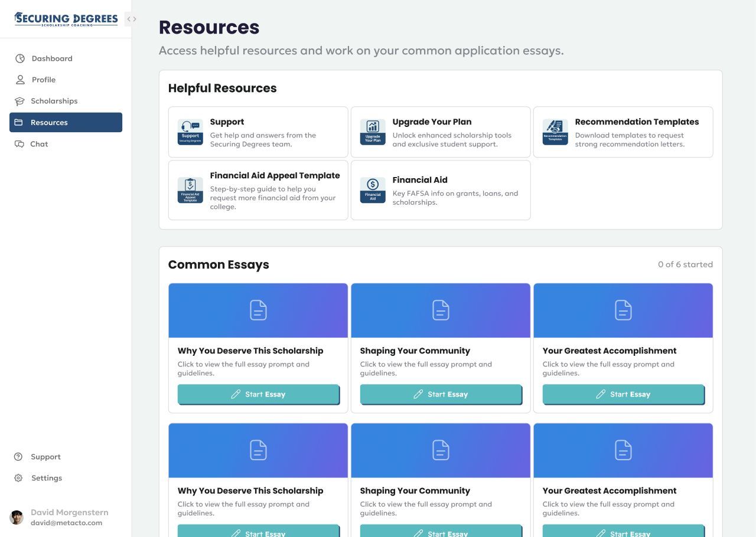
Task: Click the Recommendation Templates icon
Action: 555,132
